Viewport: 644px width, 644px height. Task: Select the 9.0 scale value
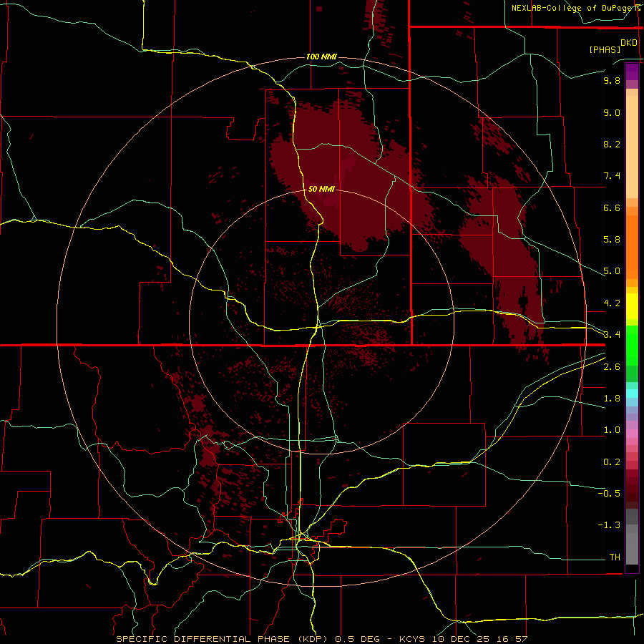612,112
